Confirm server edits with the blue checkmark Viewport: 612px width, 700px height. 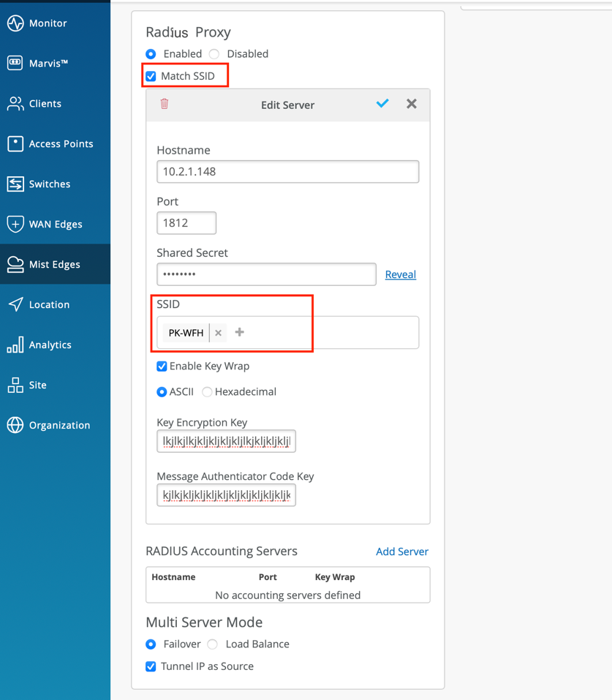382,104
